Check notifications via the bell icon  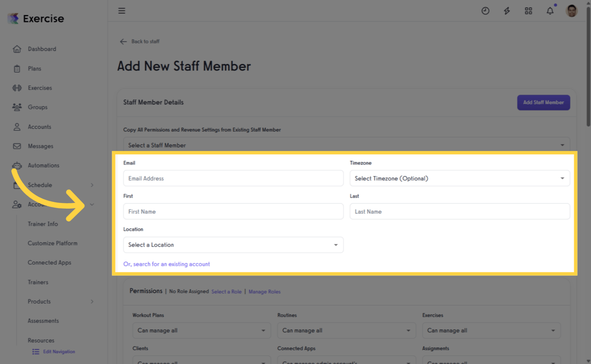pyautogui.click(x=549, y=10)
